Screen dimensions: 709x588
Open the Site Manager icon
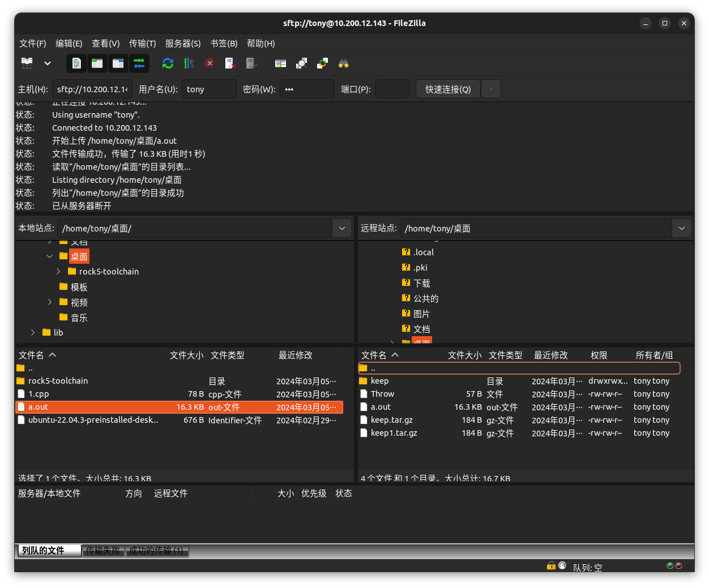27,63
